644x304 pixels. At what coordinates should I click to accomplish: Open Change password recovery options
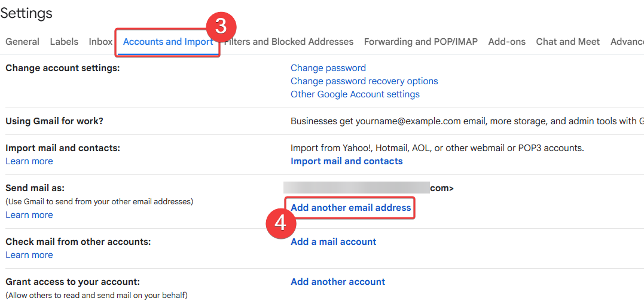click(x=364, y=81)
